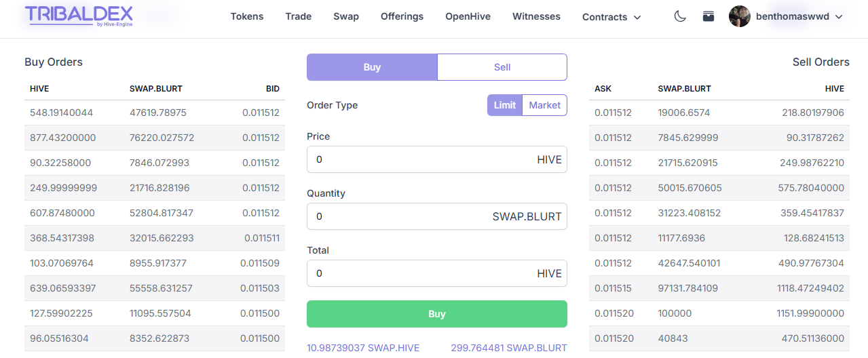Switch to the Sell side toggle
868x358 pixels.
click(502, 67)
